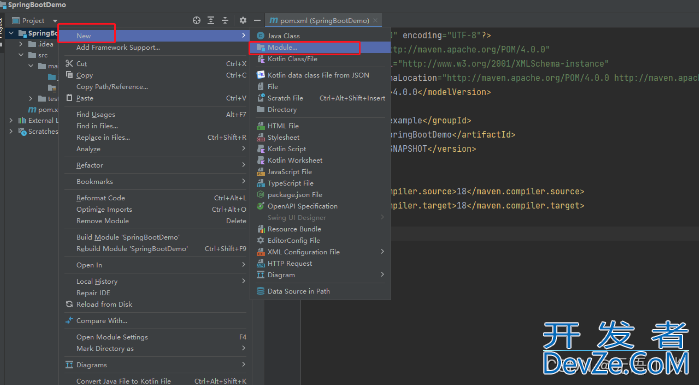This screenshot has width=699, height=385.
Task: Open the Project view dropdown
Action: 55,21
